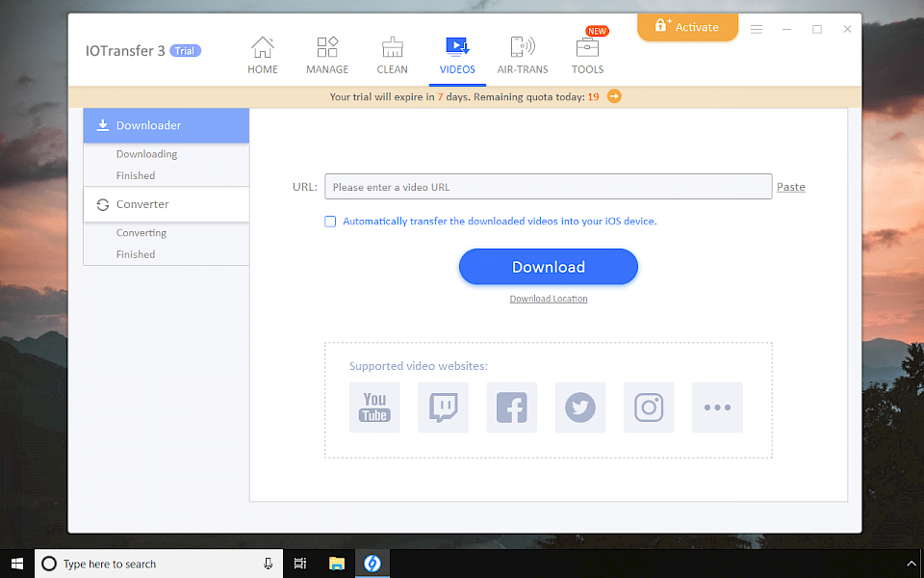Screen dimensions: 924x578
Task: Switch to the MANAGE tab
Action: tap(327, 56)
